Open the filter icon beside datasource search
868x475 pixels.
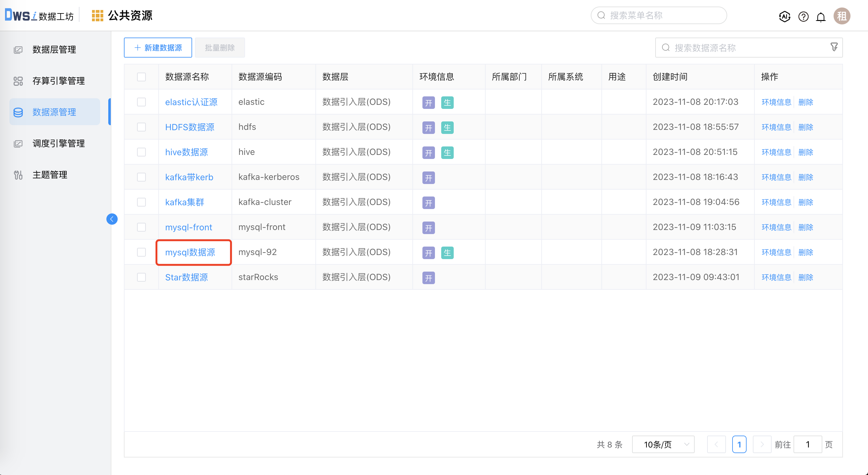834,47
